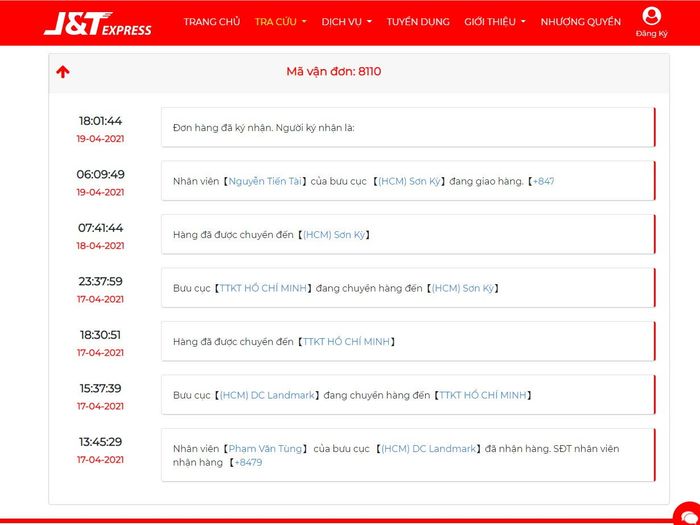Click (HCM) DC Landmark in the 15:37:39 row
Image resolution: width=700 pixels, height=525 pixels.
click(267, 396)
